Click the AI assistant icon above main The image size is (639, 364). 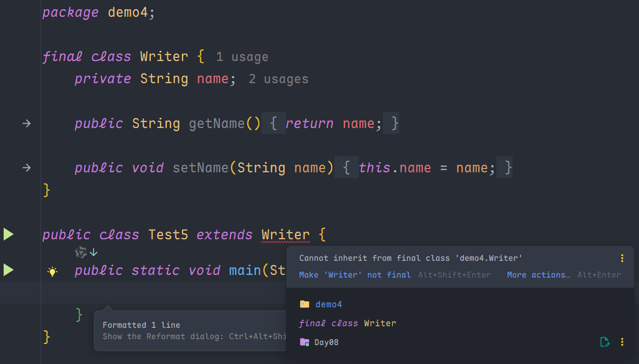(x=81, y=252)
